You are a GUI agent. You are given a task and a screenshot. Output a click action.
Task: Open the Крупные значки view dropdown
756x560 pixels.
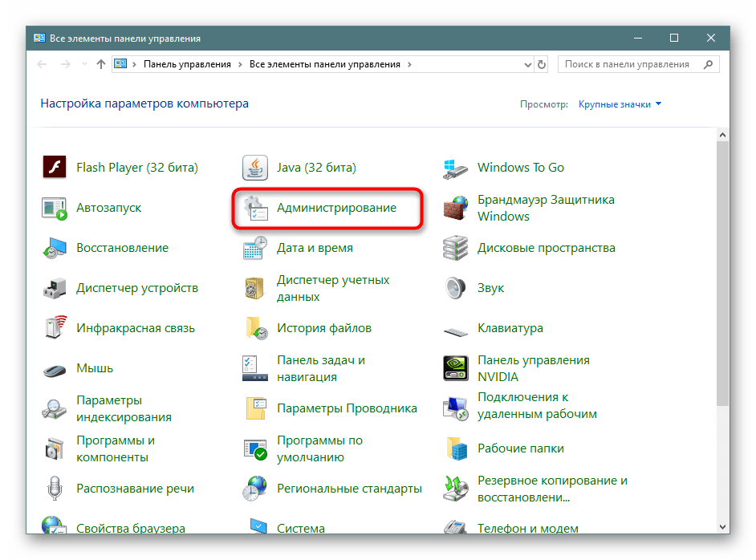tap(620, 104)
